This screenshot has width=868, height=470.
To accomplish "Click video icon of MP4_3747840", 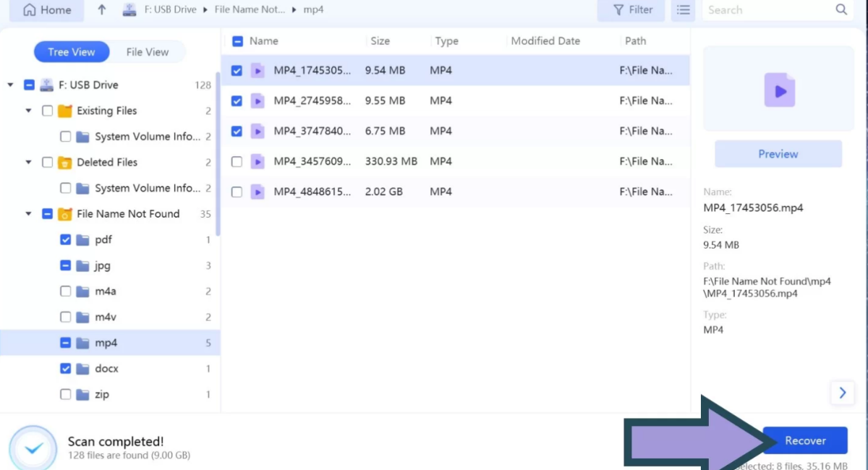I will click(x=258, y=132).
